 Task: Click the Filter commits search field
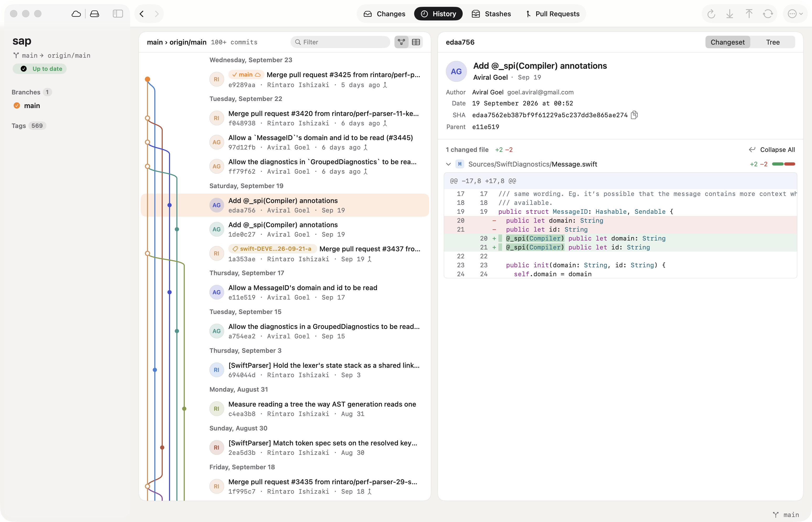pyautogui.click(x=340, y=42)
